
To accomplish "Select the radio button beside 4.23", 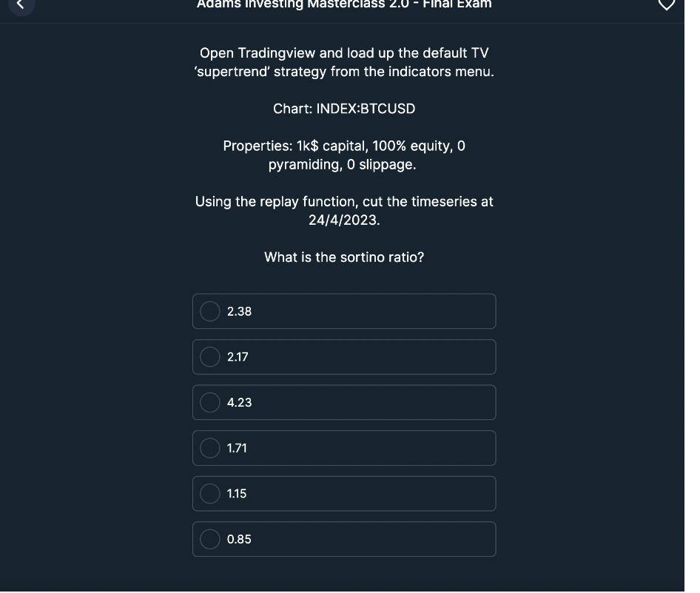I will click(x=209, y=402).
